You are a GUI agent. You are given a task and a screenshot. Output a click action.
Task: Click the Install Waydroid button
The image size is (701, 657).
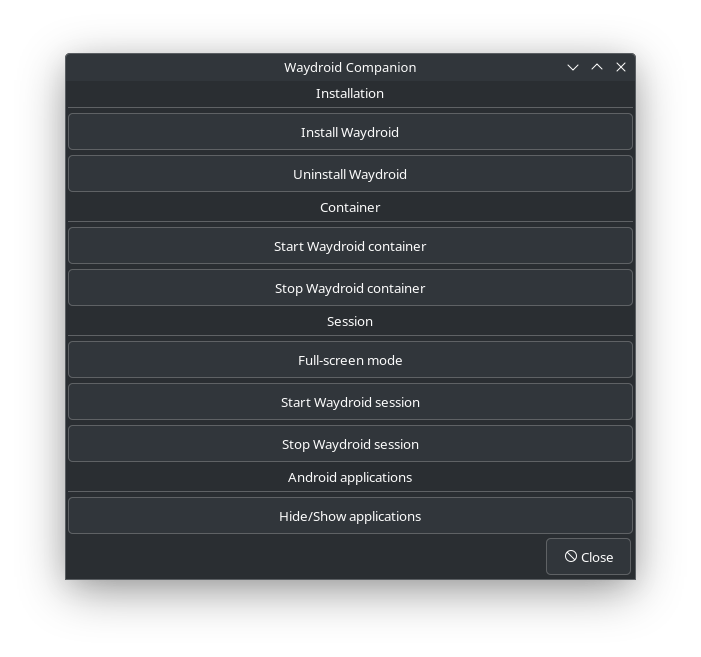click(350, 132)
